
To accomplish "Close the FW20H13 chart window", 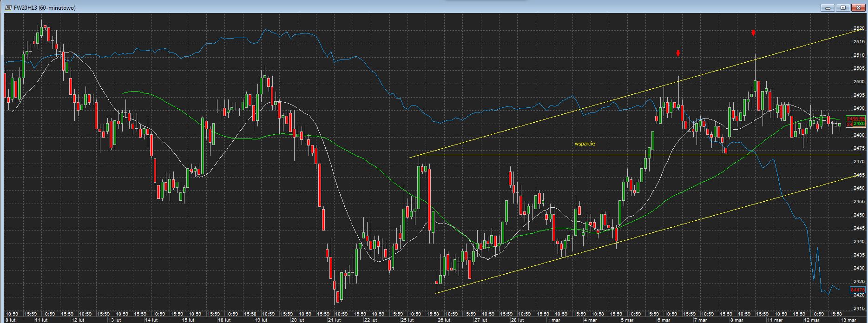I will [x=859, y=7].
